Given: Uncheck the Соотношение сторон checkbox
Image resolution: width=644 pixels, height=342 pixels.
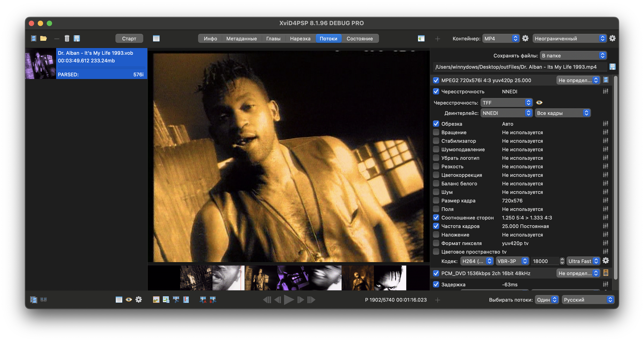Looking at the screenshot, I should pos(436,218).
